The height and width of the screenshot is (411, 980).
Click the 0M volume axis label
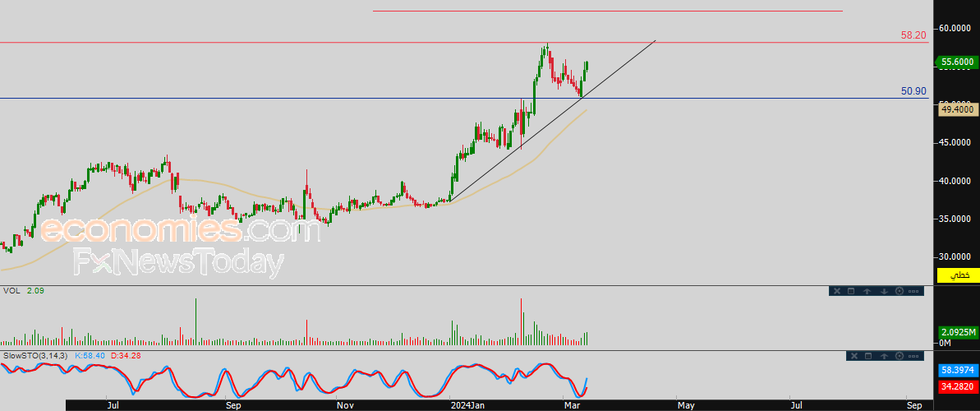(945, 344)
